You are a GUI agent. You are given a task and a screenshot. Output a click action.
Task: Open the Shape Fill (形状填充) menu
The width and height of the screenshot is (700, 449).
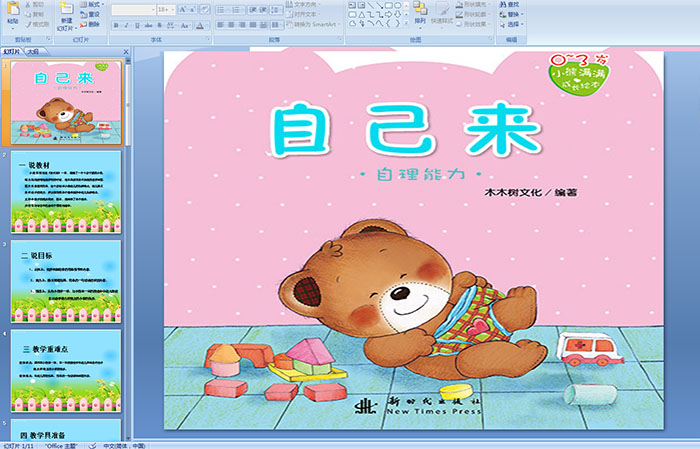point(473,4)
